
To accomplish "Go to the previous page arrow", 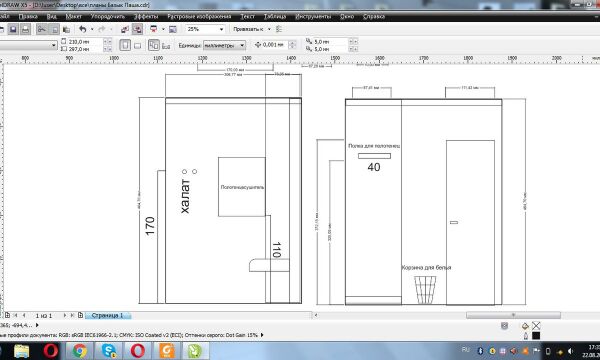I will pyautogui.click(x=24, y=315).
